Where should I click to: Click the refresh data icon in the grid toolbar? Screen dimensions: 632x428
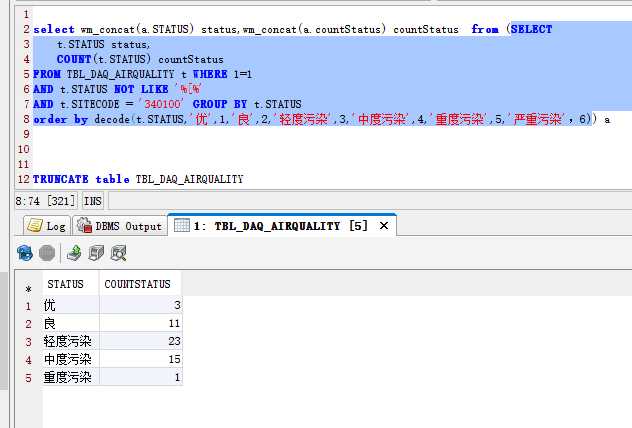(25, 253)
